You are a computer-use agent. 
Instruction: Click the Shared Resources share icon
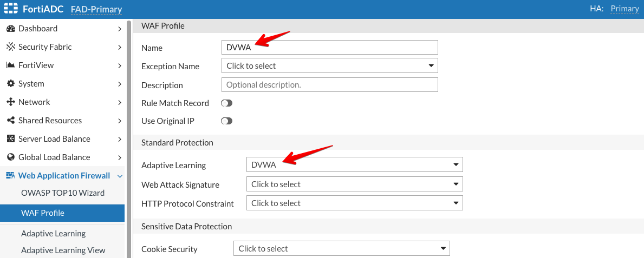[x=10, y=121]
